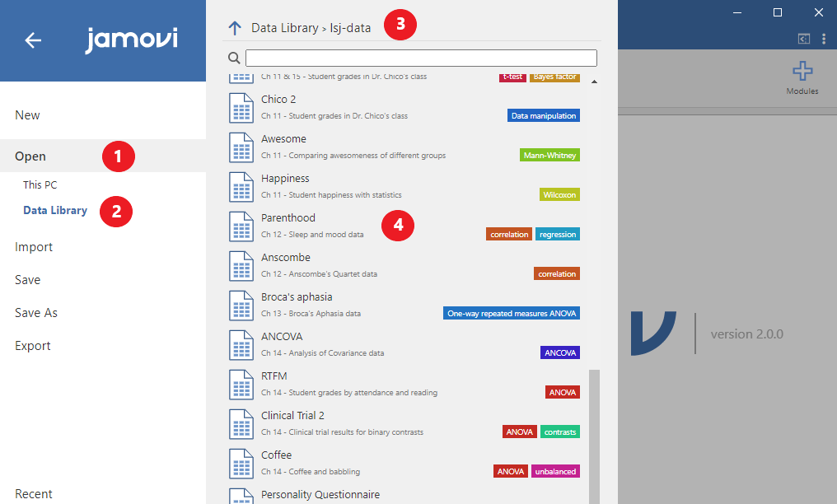The height and width of the screenshot is (504, 837).
Task: Open the Awesome dataset title
Action: click(283, 138)
